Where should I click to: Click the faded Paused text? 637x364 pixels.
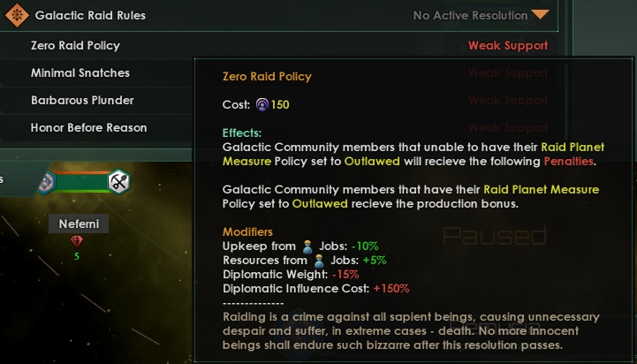(x=495, y=236)
